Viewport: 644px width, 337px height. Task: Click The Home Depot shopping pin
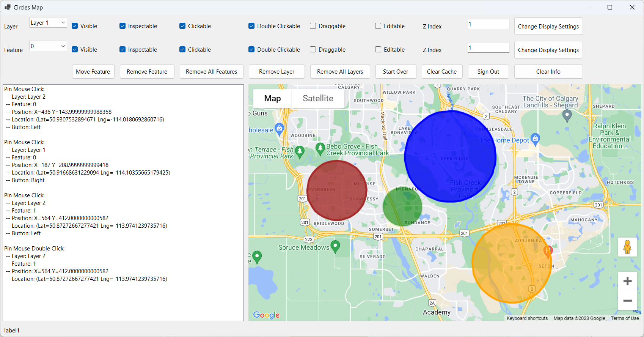(x=535, y=139)
